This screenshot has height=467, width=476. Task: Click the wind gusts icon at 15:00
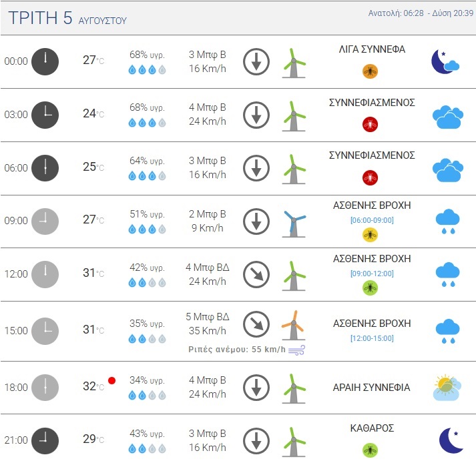point(296,350)
